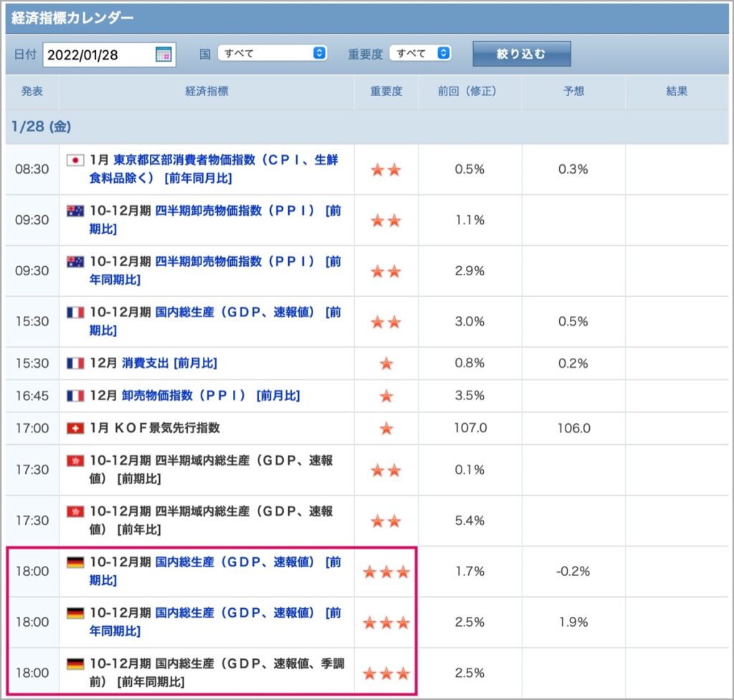
Task: Click the 106.0 forecast value
Action: click(574, 428)
